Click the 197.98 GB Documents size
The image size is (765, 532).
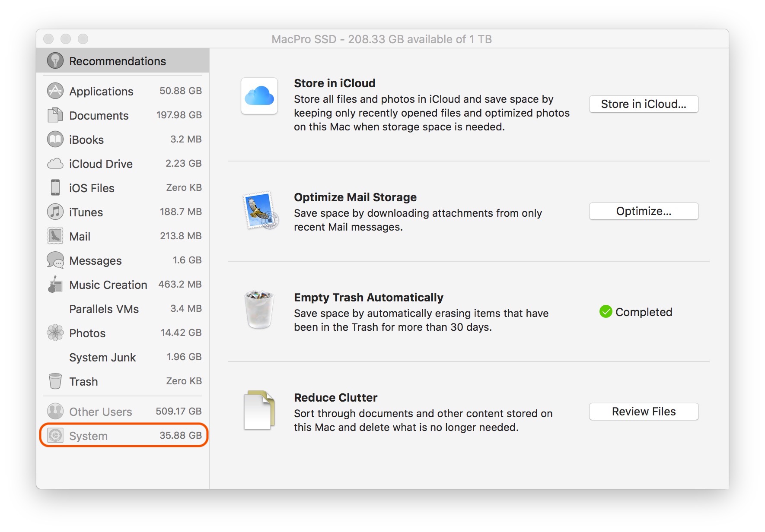[x=179, y=115]
